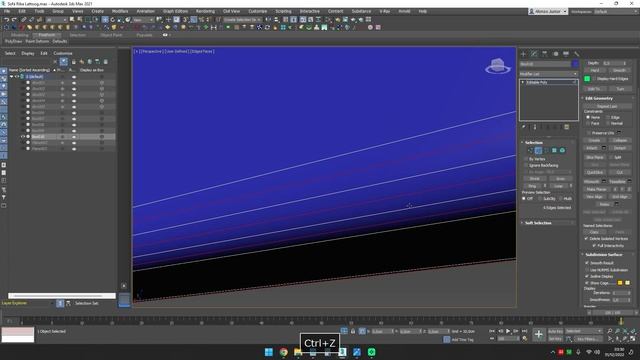Click the green Hard Edges color swatch

coord(587,79)
